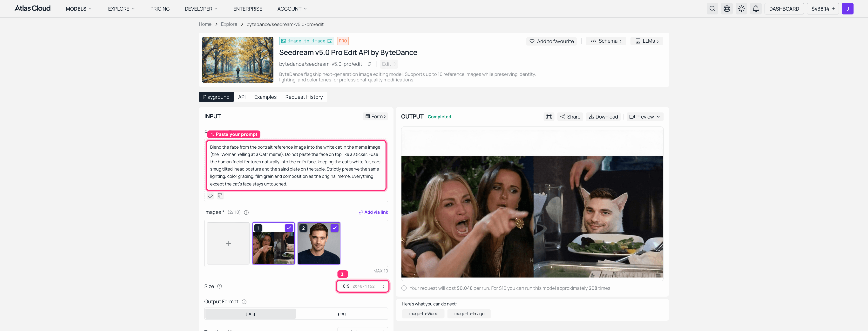Click the add image plus tile

[x=228, y=244]
